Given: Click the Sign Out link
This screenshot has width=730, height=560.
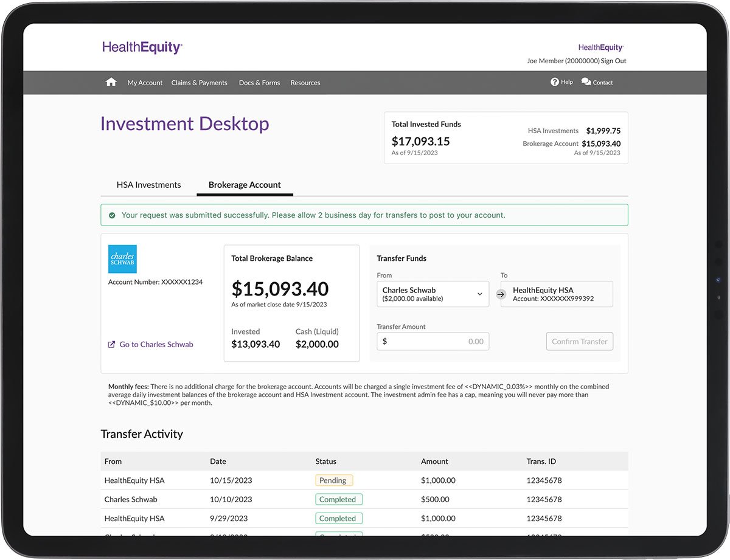Looking at the screenshot, I should point(613,61).
